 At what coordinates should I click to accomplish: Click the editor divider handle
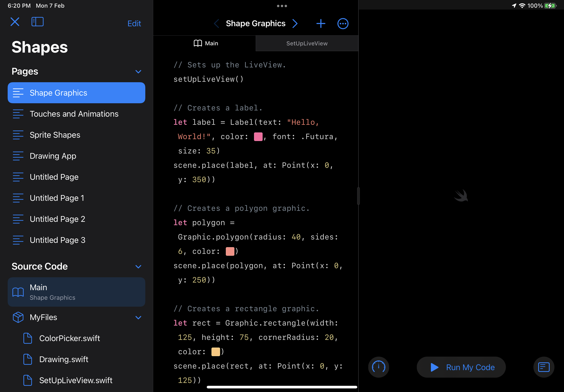pos(358,196)
